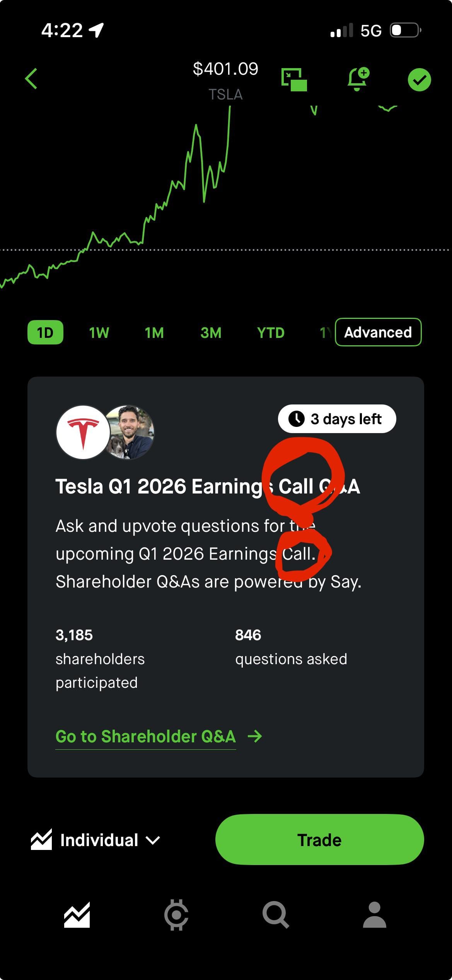Add a price alert with bell icon

click(358, 79)
